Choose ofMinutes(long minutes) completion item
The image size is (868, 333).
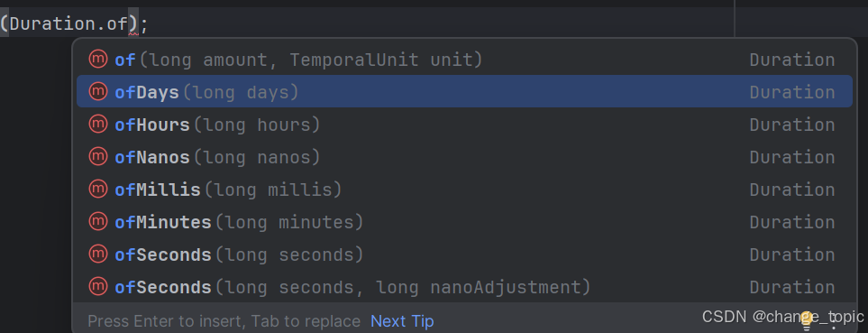464,222
